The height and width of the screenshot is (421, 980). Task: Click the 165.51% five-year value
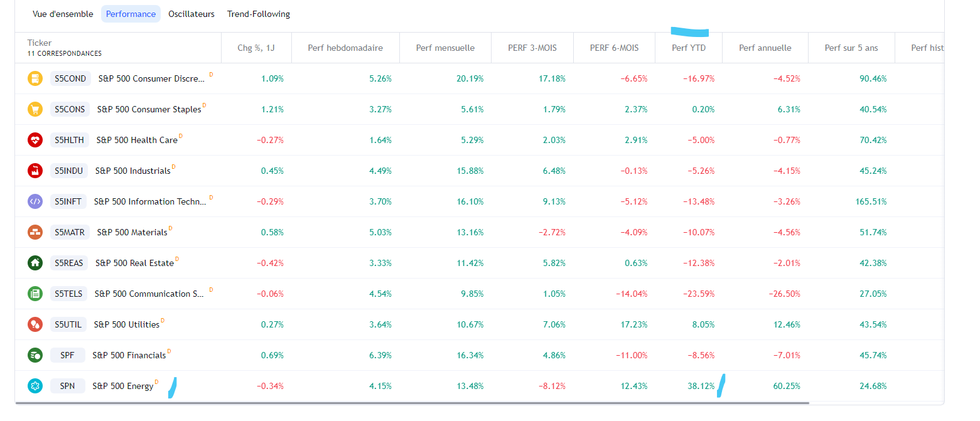(871, 201)
